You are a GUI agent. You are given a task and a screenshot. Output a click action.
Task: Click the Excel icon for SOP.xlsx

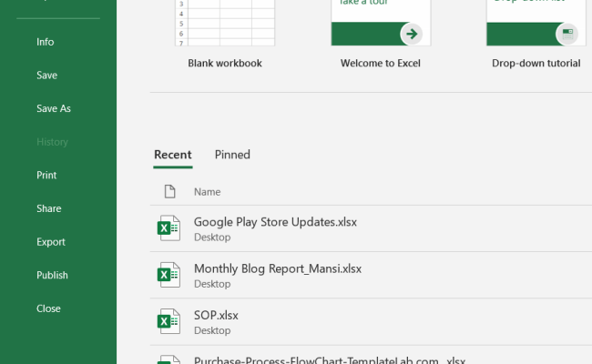pos(168,321)
